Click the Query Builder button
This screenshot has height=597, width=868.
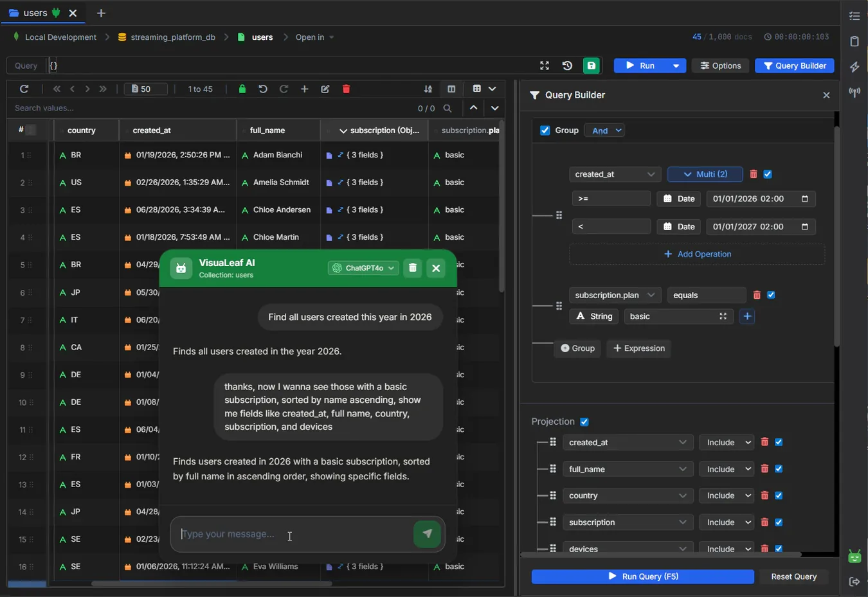click(x=795, y=66)
